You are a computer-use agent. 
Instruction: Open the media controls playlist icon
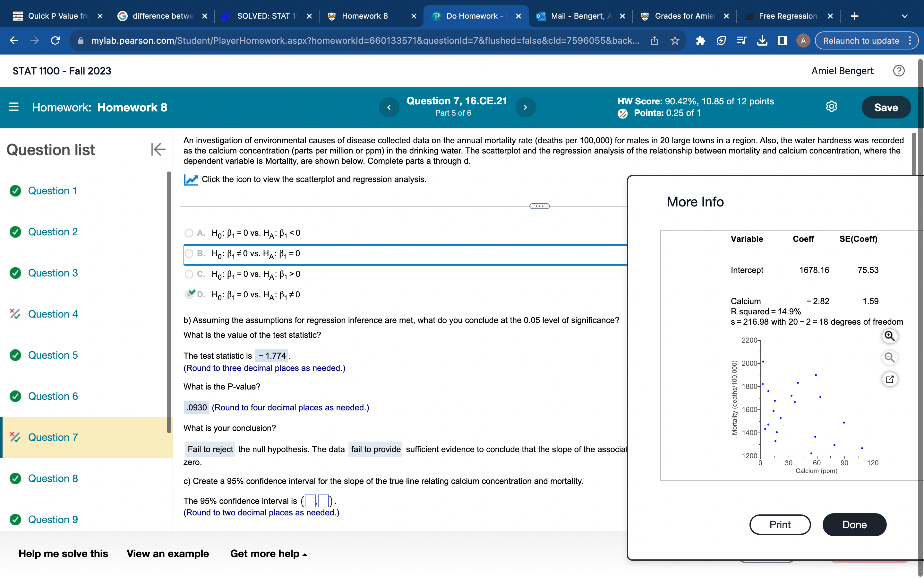[741, 40]
